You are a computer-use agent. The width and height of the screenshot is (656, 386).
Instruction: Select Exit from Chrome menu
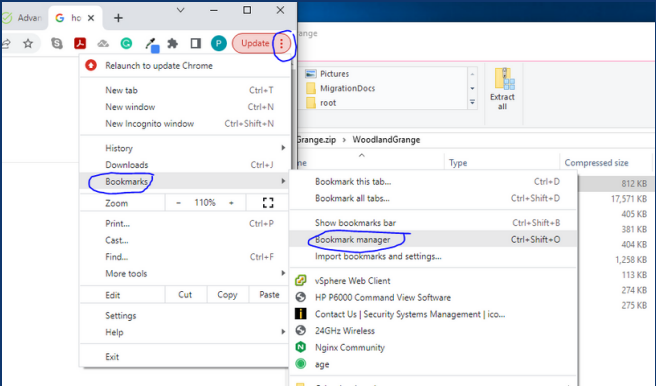click(184, 357)
